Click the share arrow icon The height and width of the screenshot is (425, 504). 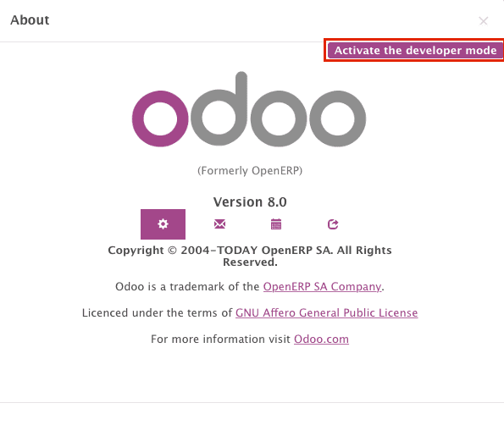pos(333,224)
